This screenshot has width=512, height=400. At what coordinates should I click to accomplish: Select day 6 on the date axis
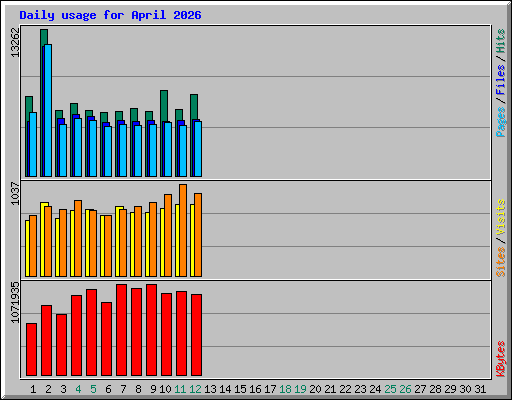(108, 389)
